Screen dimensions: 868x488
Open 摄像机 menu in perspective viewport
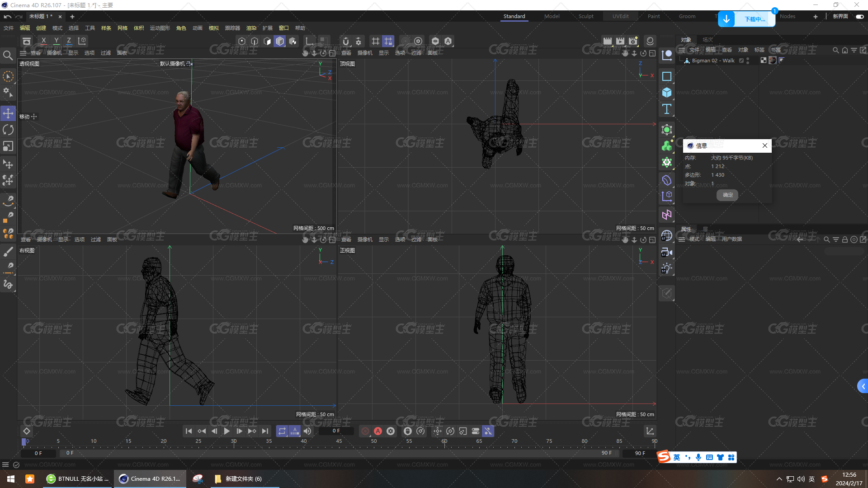54,53
